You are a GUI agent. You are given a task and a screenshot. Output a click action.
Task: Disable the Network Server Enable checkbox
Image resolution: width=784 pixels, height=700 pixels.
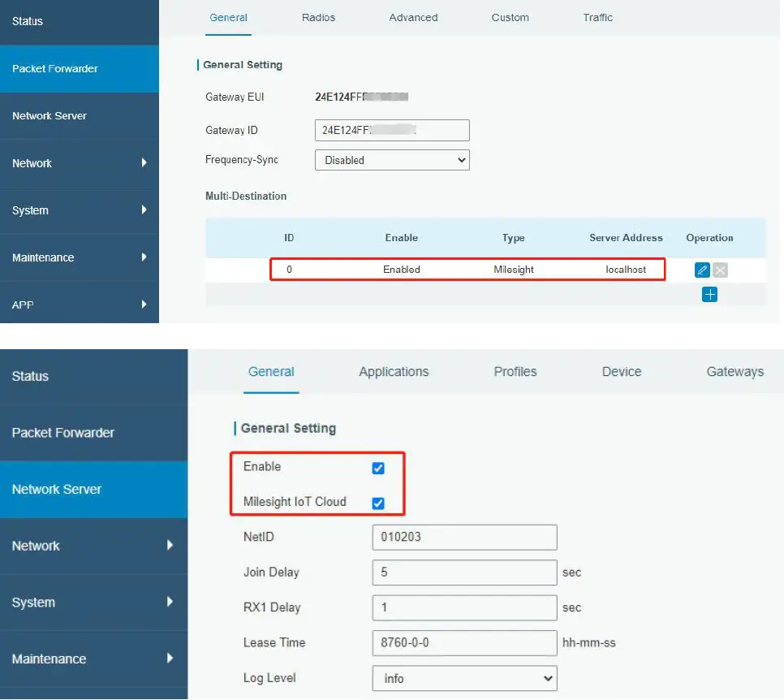[378, 467]
